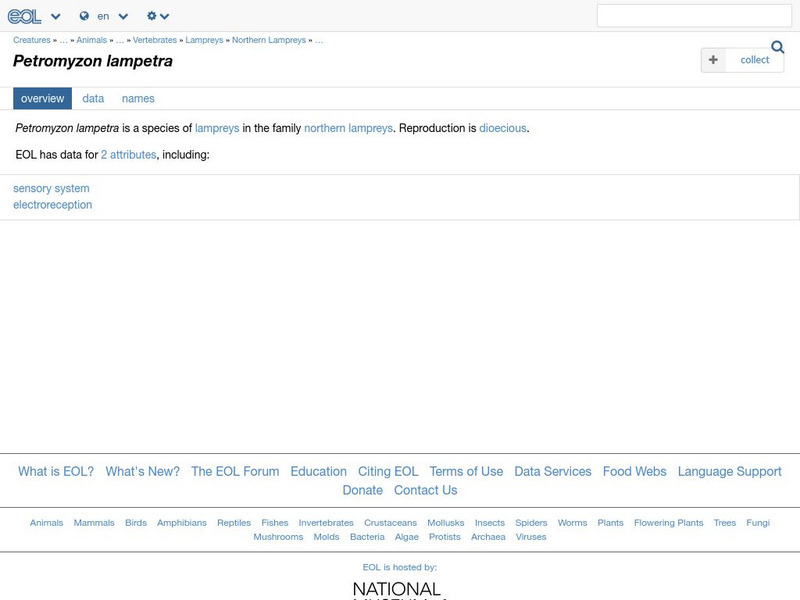
Task: Browse the Bacteria category link
Action: coord(367,537)
